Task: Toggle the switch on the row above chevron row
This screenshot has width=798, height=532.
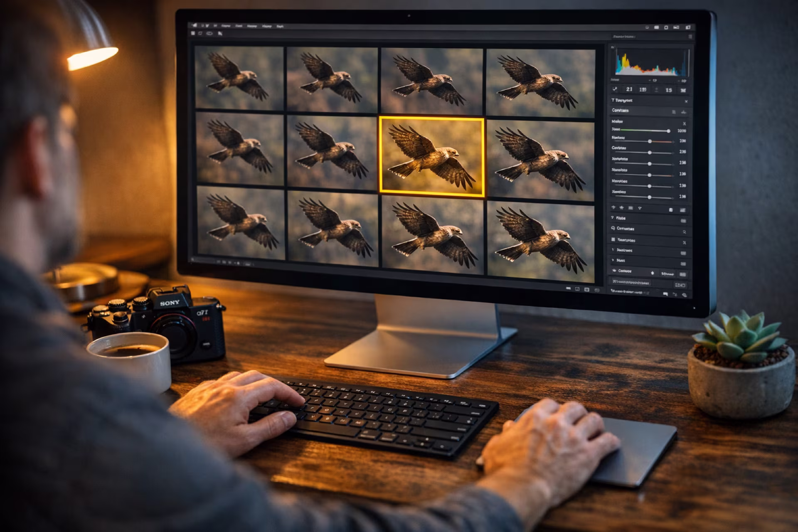Action: coord(683,253)
